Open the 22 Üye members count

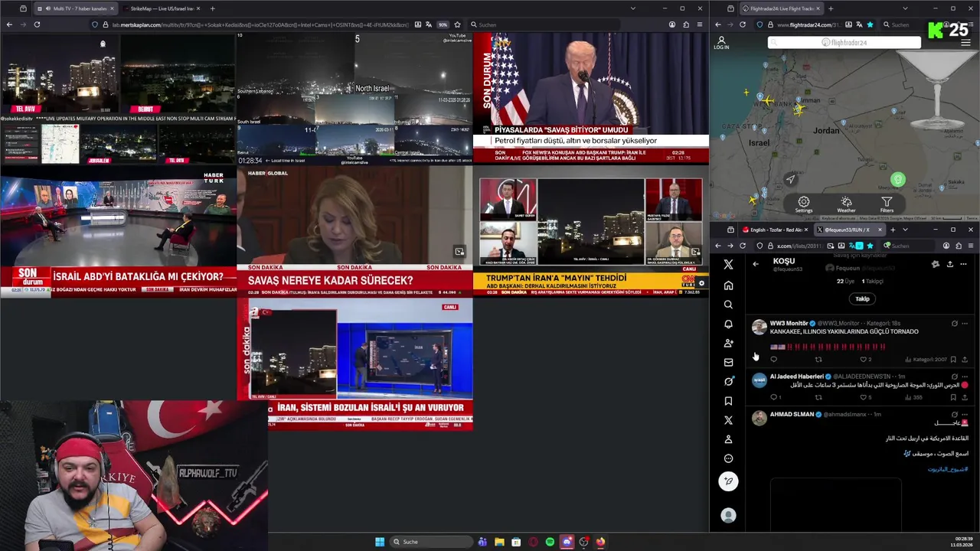(845, 281)
